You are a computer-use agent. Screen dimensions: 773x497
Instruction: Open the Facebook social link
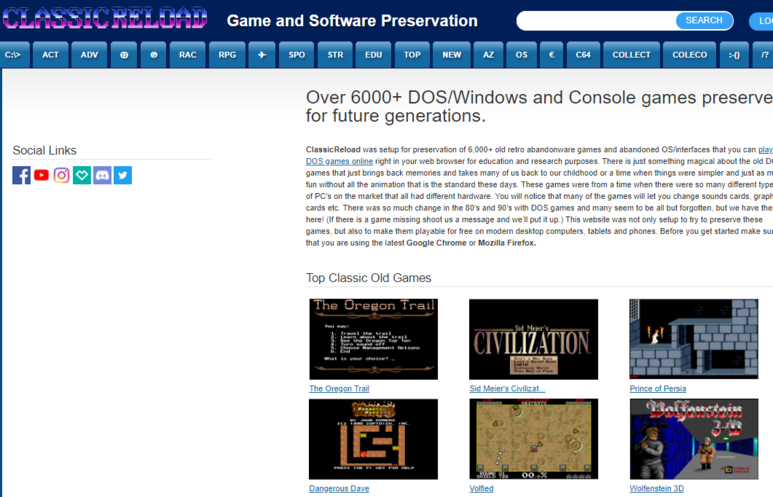coord(21,175)
